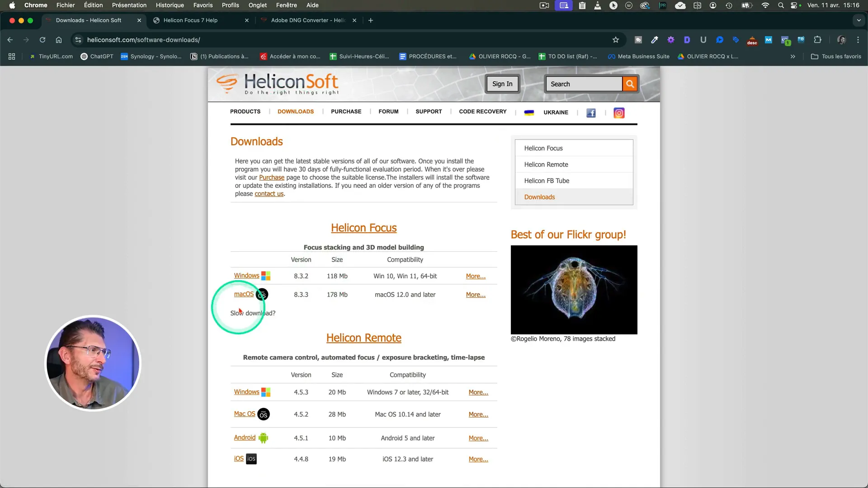868x488 pixels.
Task: Click the Mac OS badge in Helicon Remote
Action: pos(264,414)
